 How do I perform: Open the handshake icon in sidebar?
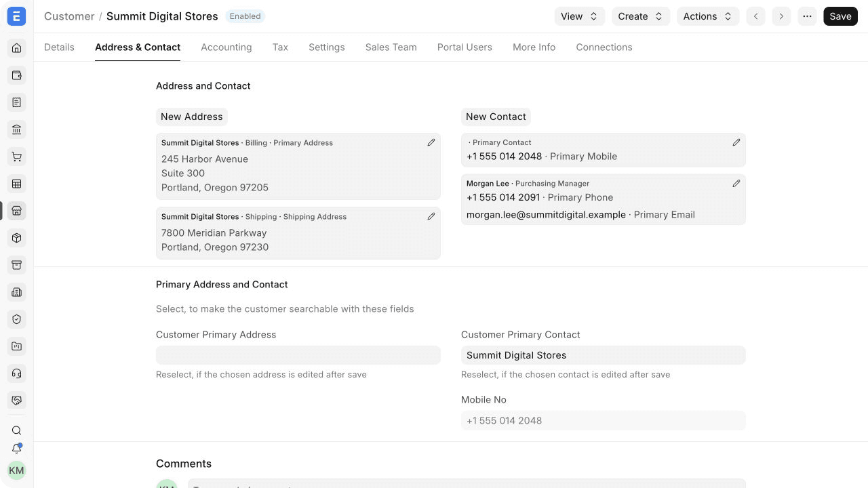pyautogui.click(x=17, y=401)
